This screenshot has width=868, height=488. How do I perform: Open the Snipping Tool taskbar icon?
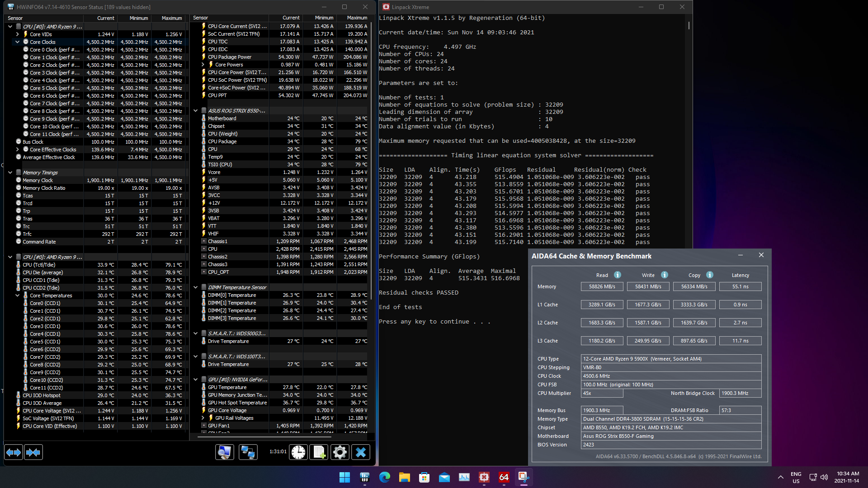pos(524,477)
